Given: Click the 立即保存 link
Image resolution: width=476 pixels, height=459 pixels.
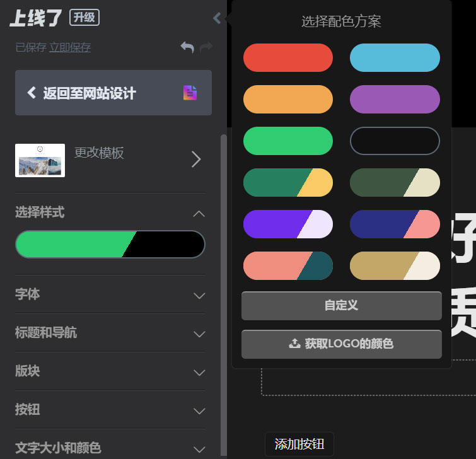Looking at the screenshot, I should [70, 47].
